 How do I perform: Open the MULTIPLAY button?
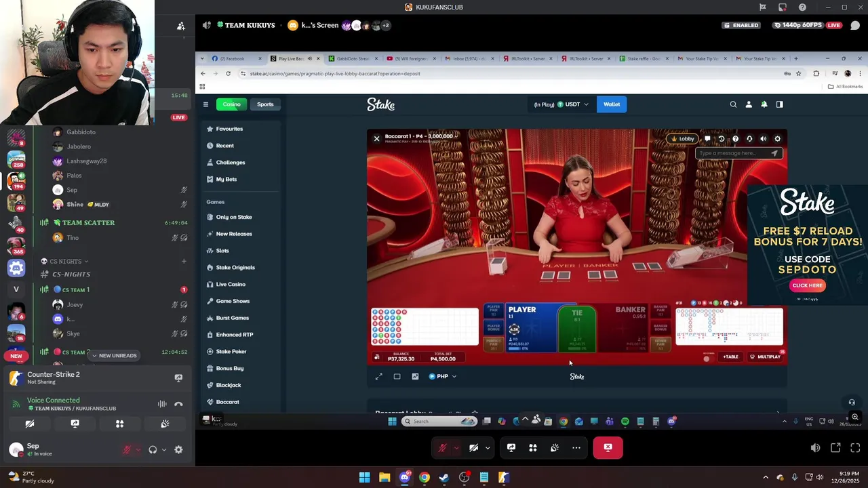pyautogui.click(x=765, y=357)
